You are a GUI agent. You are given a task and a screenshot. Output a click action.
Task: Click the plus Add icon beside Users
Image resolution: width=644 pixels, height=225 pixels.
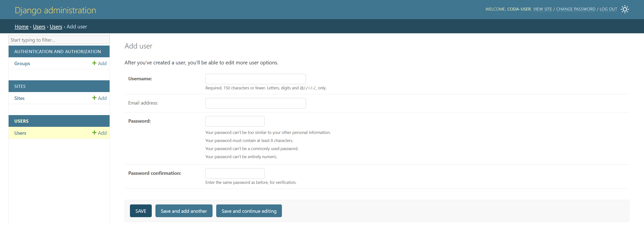tap(99, 133)
